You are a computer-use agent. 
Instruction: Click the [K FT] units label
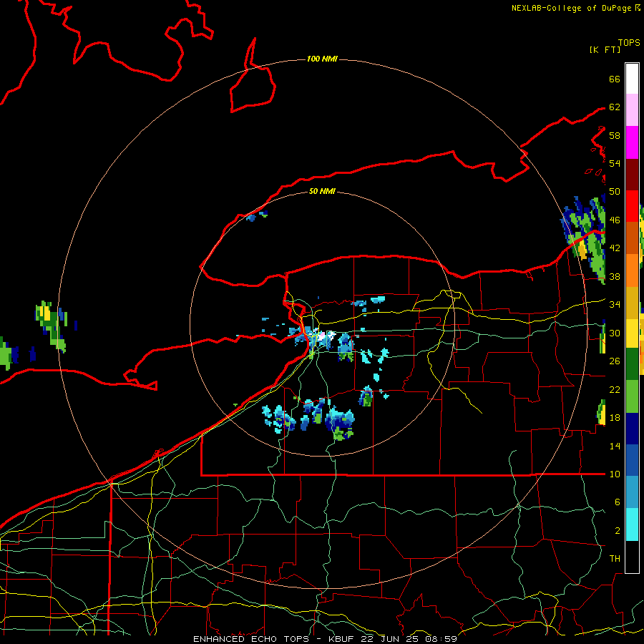click(x=605, y=49)
